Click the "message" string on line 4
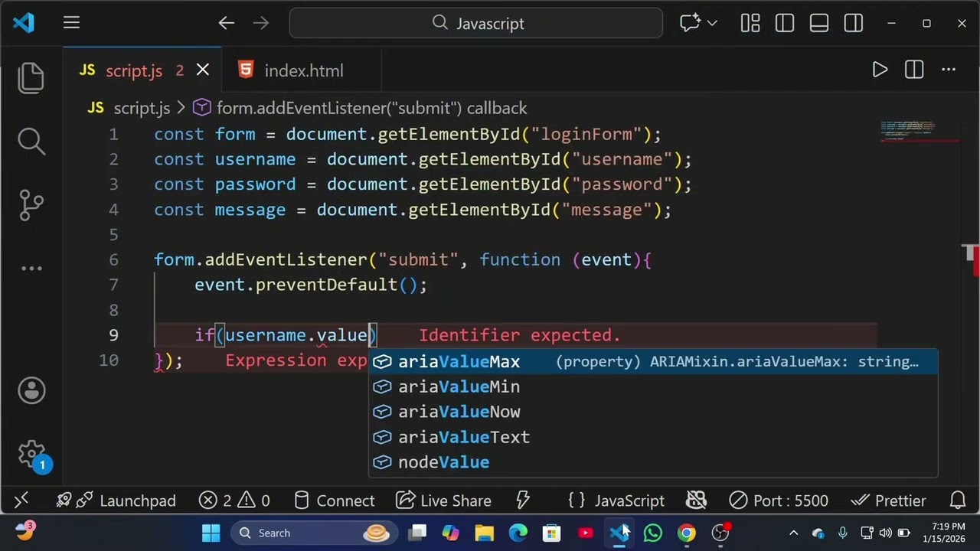 point(606,210)
